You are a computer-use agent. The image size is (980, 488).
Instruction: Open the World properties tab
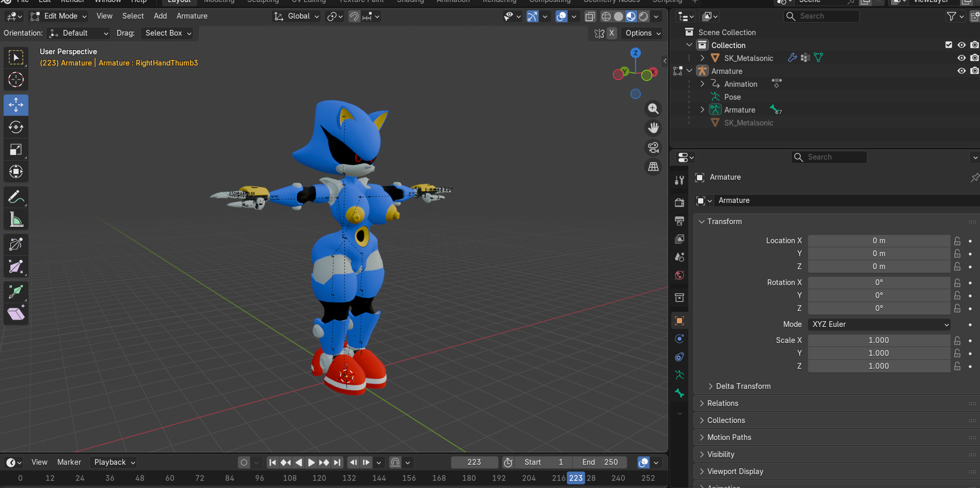679,275
